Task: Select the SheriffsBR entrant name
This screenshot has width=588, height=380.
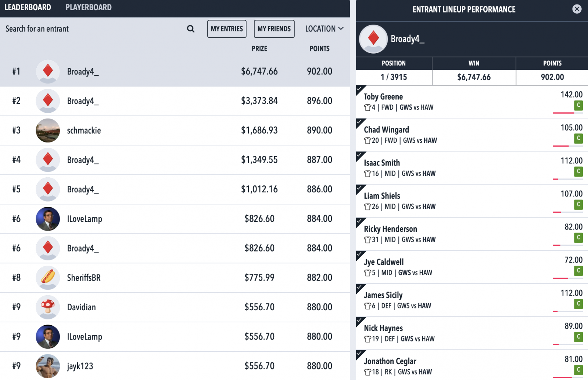Action: [x=84, y=278]
